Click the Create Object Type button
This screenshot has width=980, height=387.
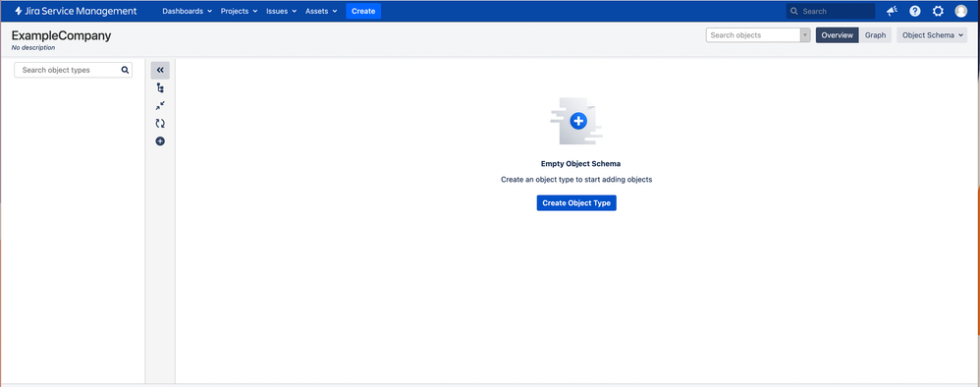point(576,202)
